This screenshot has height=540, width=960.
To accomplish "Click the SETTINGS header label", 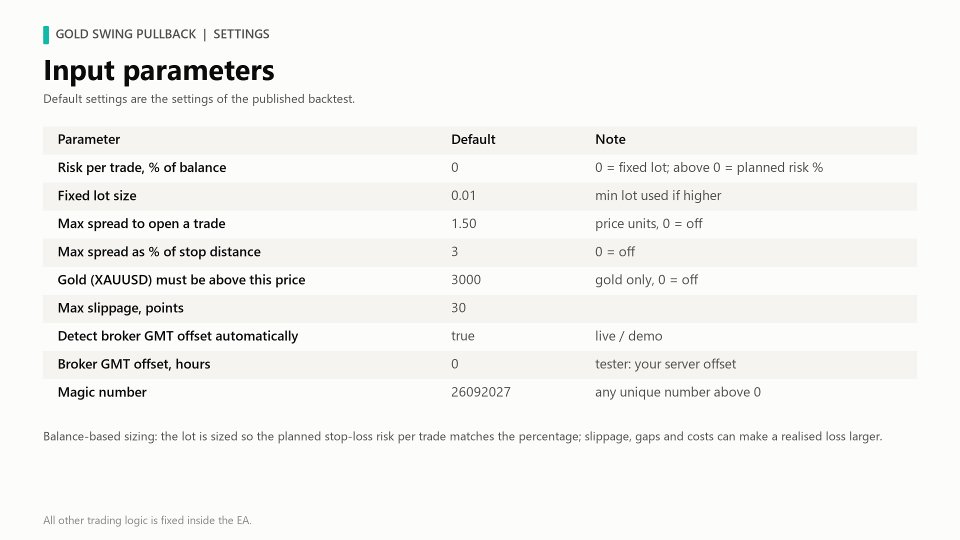I will 241,34.
